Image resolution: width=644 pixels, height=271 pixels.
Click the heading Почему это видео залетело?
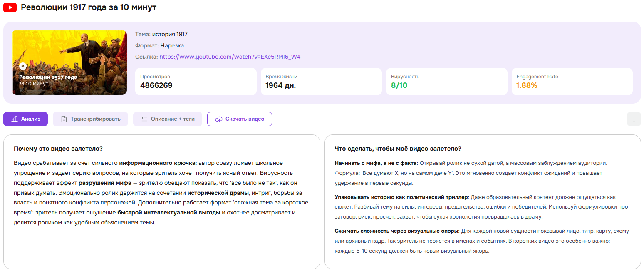(x=58, y=149)
